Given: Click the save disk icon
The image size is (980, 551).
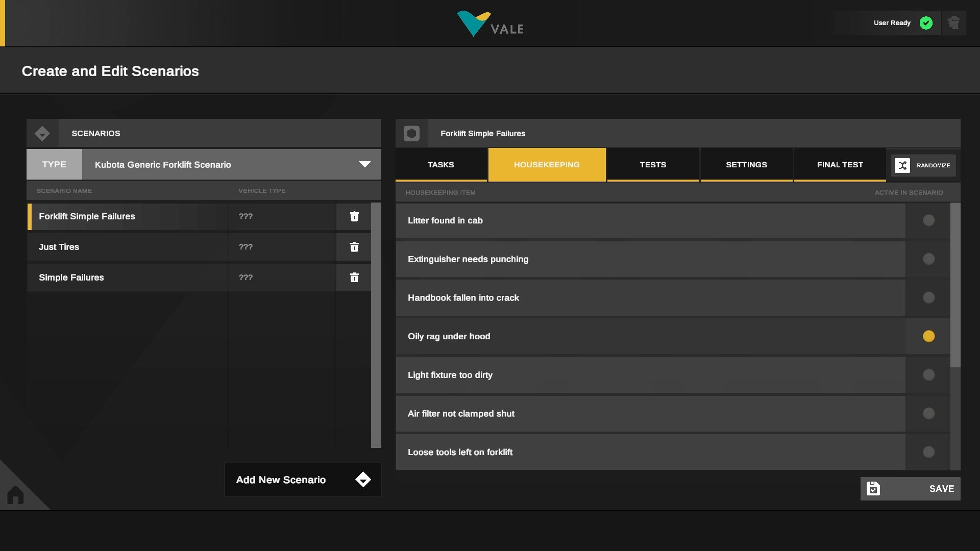Looking at the screenshot, I should pos(873,489).
